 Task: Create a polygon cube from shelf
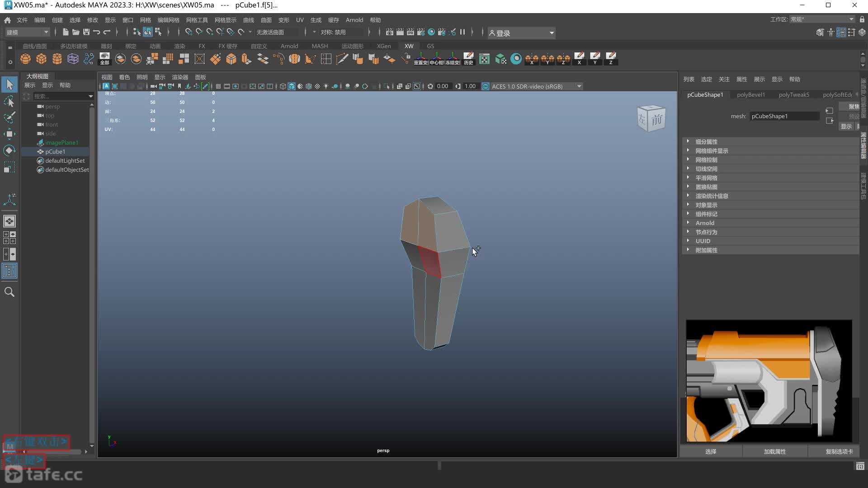tap(42, 59)
